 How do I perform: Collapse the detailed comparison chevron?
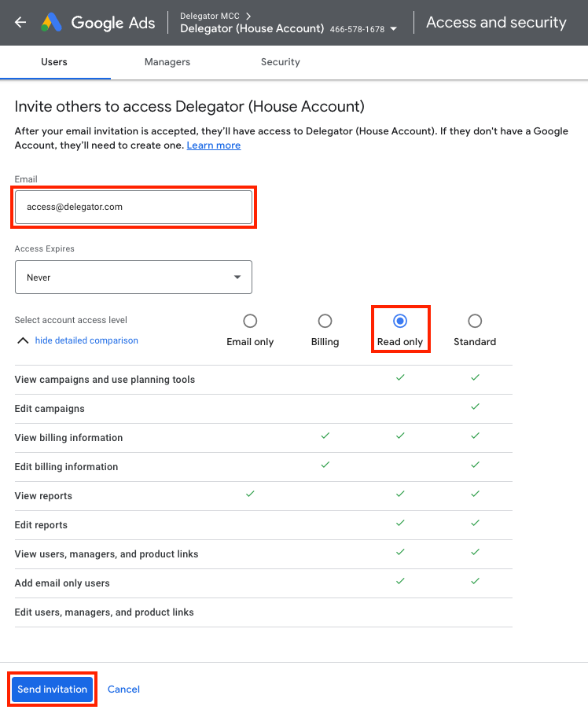tap(23, 340)
